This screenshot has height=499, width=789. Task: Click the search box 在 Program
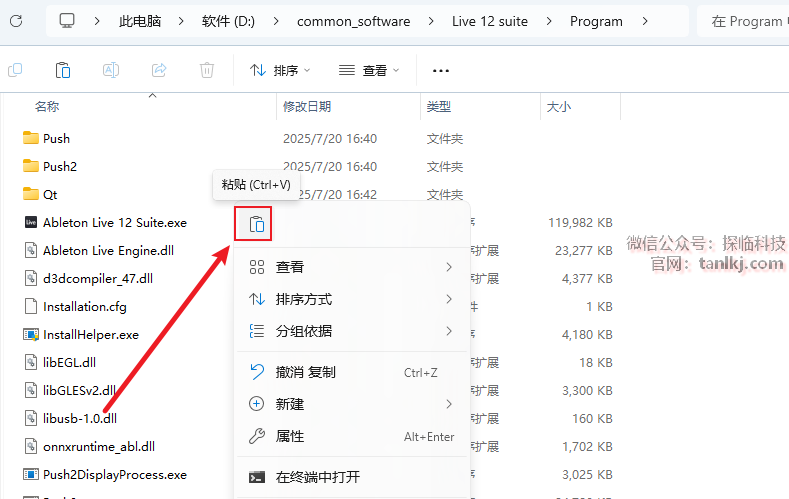click(744, 21)
